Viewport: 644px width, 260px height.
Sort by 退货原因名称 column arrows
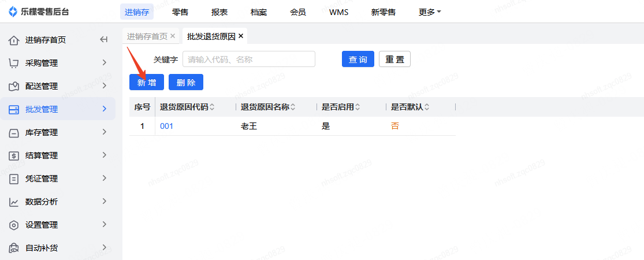click(293, 107)
